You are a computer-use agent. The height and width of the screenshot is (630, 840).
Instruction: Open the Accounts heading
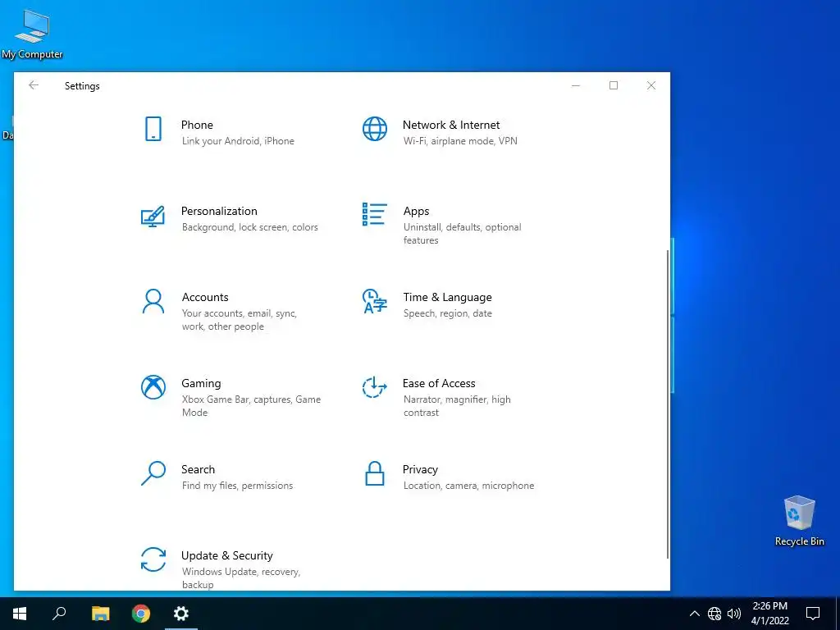[x=205, y=297]
